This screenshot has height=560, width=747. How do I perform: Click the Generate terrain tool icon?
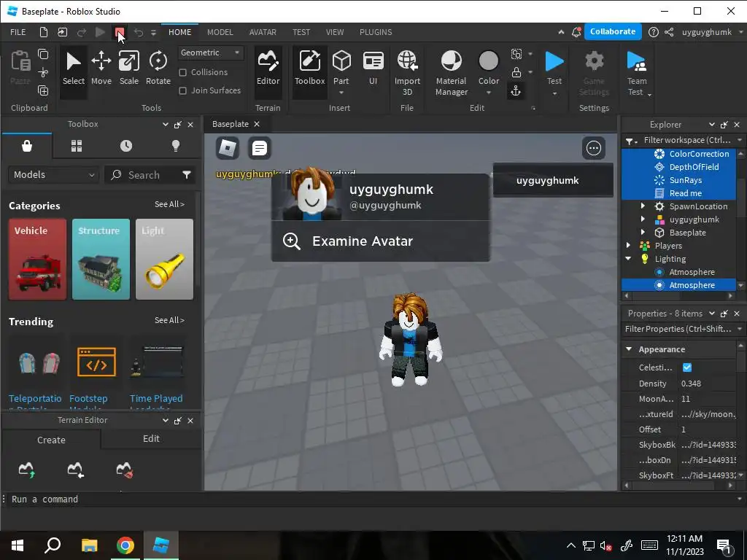point(27,470)
